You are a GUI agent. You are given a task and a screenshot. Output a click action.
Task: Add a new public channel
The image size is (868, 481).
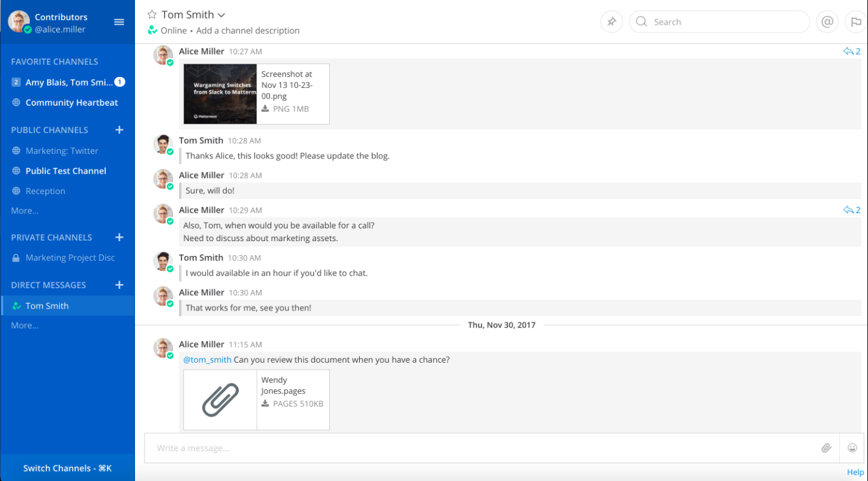coord(119,130)
